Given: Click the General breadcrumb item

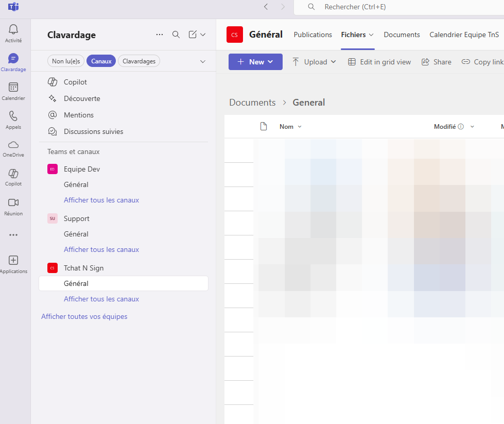Looking at the screenshot, I should pyautogui.click(x=308, y=103).
